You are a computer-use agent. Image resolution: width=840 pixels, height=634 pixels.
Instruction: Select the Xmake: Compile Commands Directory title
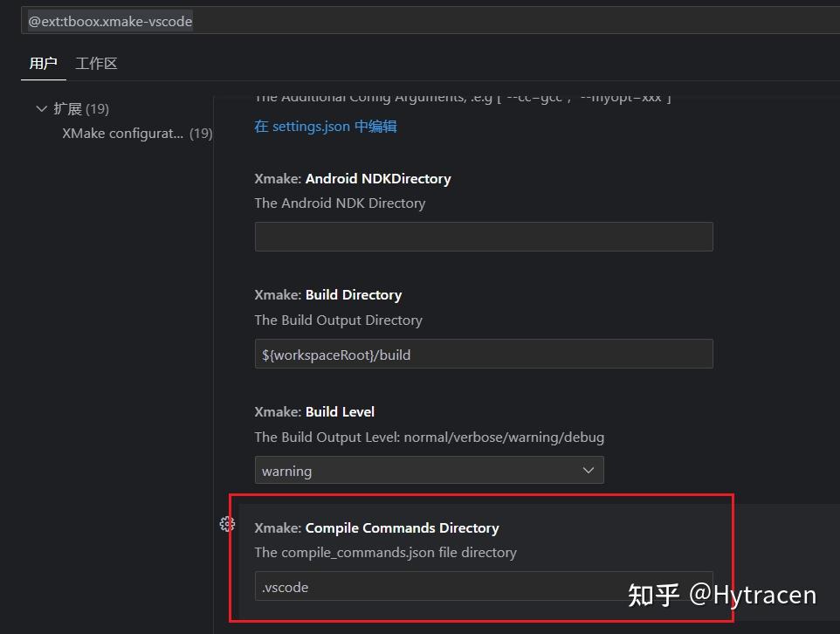tap(377, 528)
